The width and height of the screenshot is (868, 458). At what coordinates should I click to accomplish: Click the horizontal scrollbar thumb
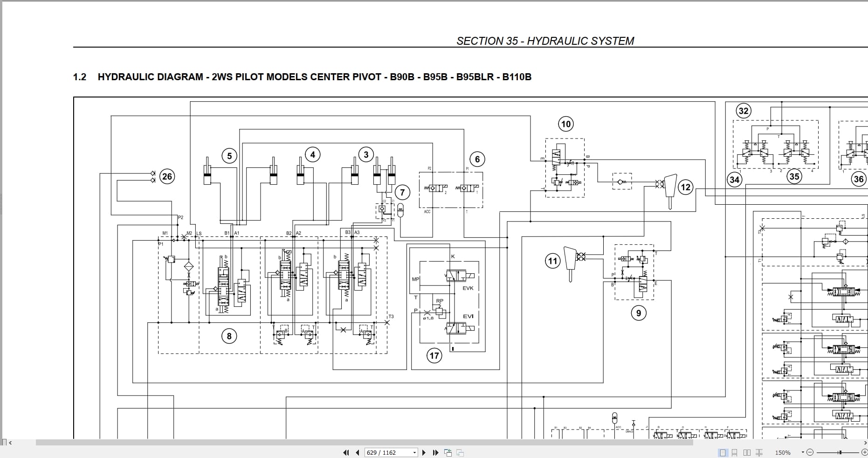[365, 443]
